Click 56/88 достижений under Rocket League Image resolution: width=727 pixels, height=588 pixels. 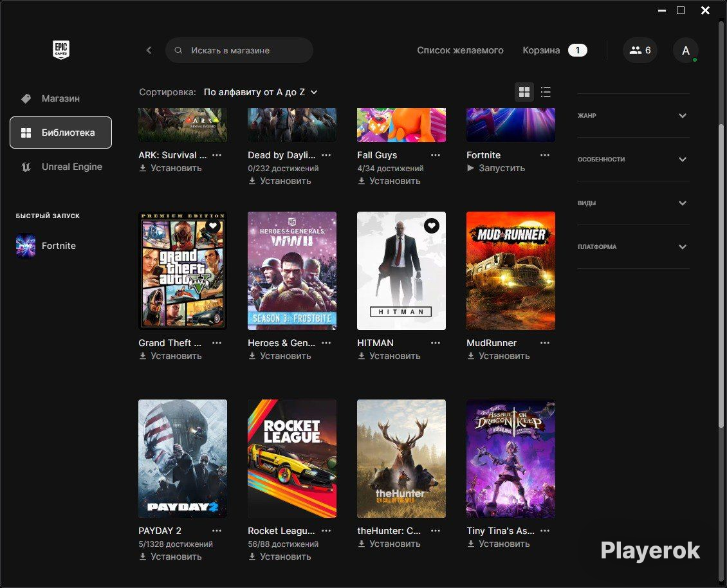click(x=283, y=544)
